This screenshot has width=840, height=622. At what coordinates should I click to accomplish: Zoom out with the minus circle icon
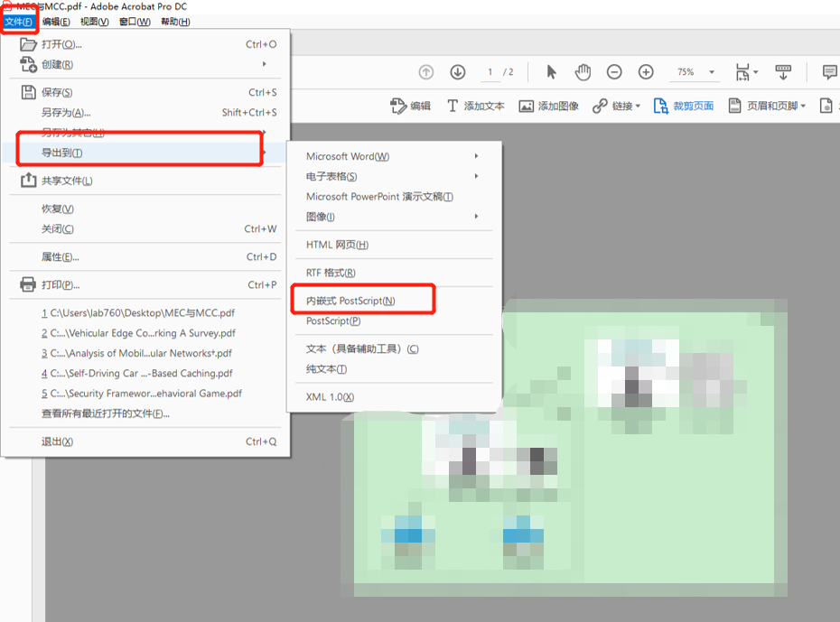pos(614,71)
